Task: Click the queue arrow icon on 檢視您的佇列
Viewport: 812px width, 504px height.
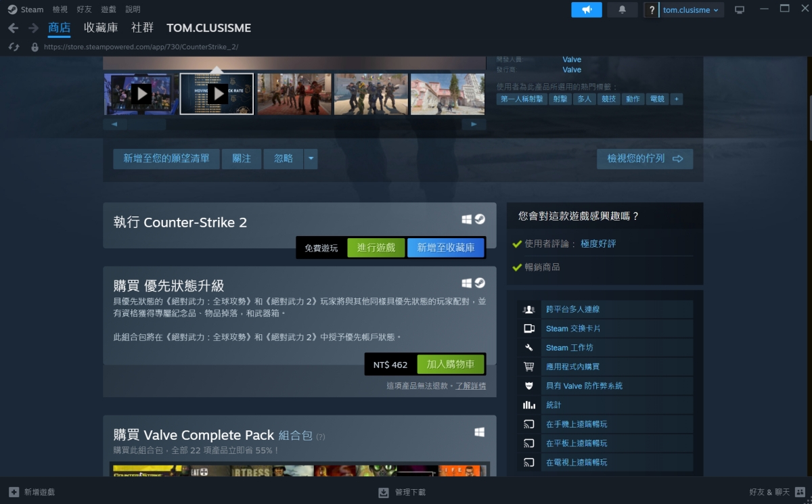Action: tap(677, 159)
